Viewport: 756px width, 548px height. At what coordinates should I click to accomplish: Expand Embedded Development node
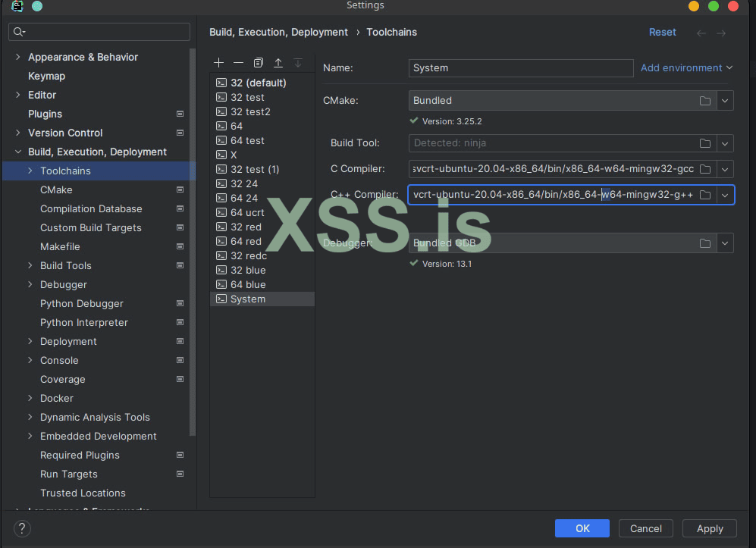(30, 436)
